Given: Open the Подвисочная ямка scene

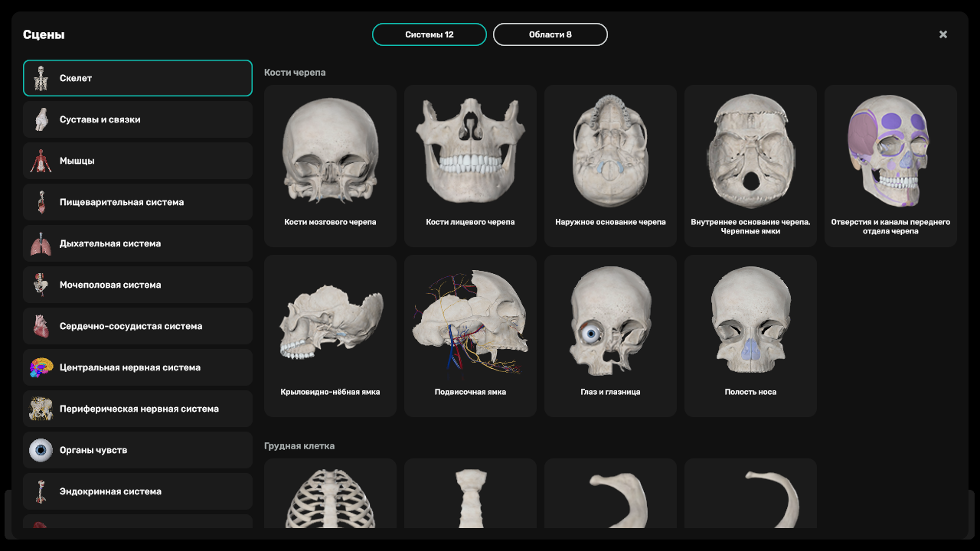Looking at the screenshot, I should (470, 336).
